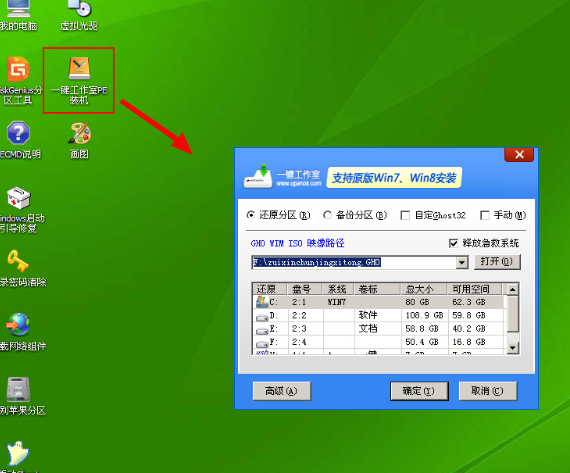Click the 打开 button
The height and width of the screenshot is (473, 570).
(x=497, y=262)
